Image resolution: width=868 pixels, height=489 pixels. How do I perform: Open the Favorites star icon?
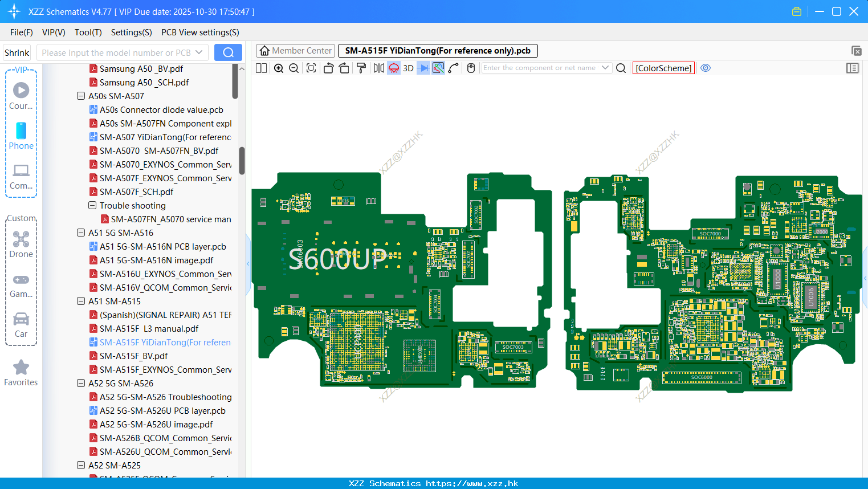pyautogui.click(x=21, y=373)
